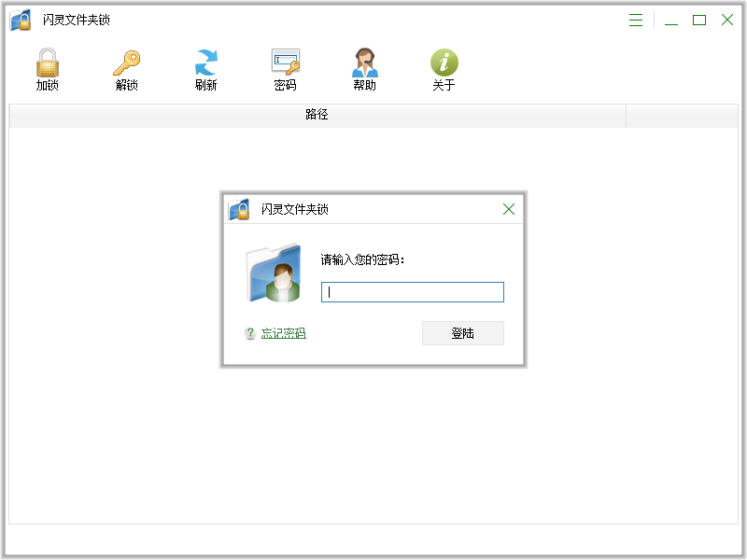Click the question mark icon beside 忘记密码

(250, 333)
